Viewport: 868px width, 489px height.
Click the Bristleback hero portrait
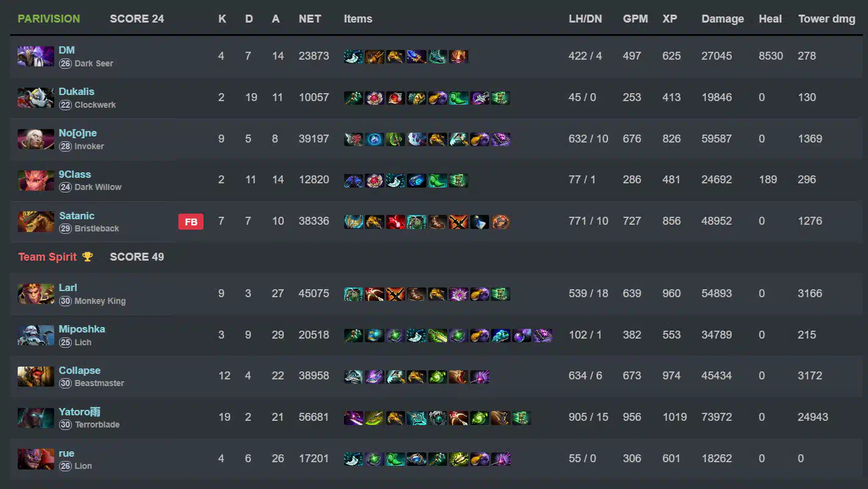click(36, 222)
